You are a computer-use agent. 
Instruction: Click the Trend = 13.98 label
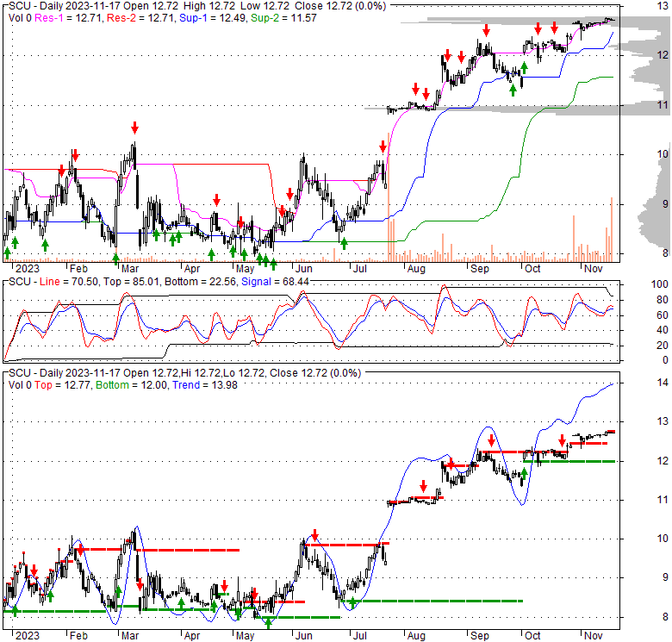click(x=205, y=385)
